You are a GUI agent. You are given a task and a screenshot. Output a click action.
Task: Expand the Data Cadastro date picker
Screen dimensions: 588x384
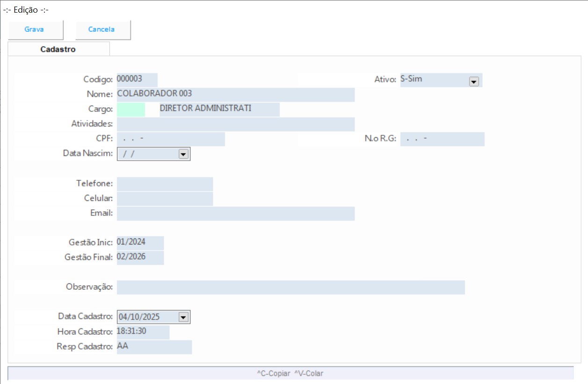click(183, 317)
